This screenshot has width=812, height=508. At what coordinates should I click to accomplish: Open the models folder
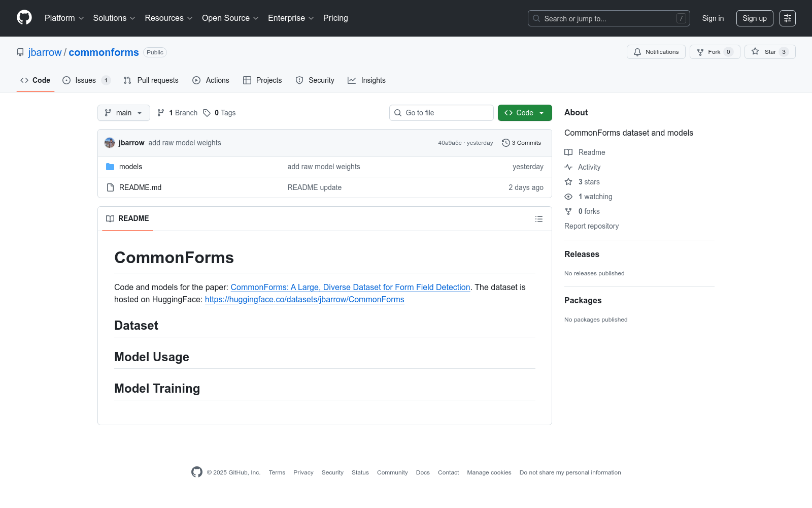(x=130, y=167)
